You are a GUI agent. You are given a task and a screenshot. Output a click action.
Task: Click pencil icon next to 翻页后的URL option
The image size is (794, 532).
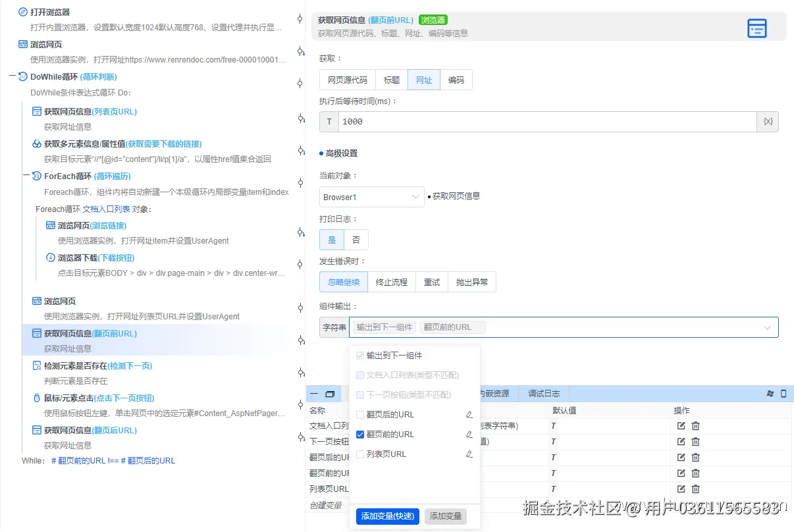click(469, 415)
